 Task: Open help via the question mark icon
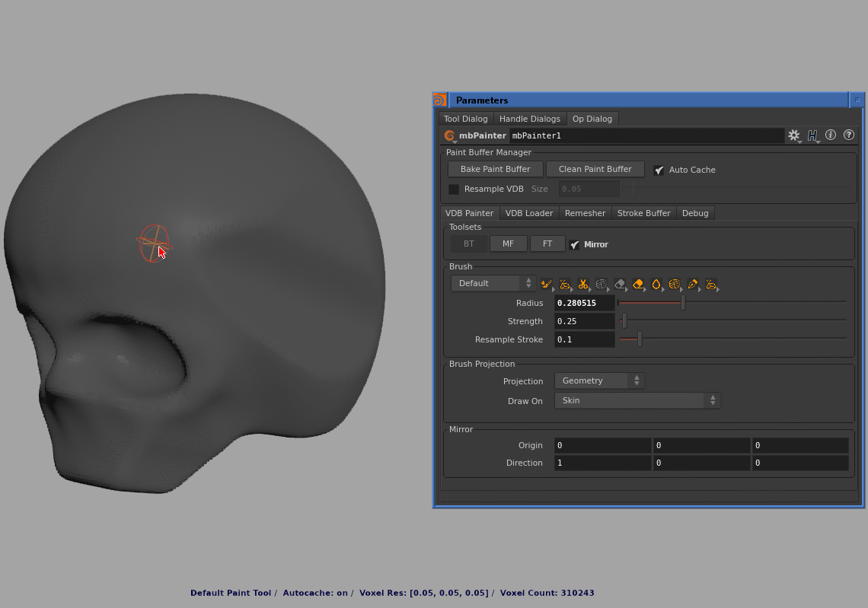click(x=849, y=135)
